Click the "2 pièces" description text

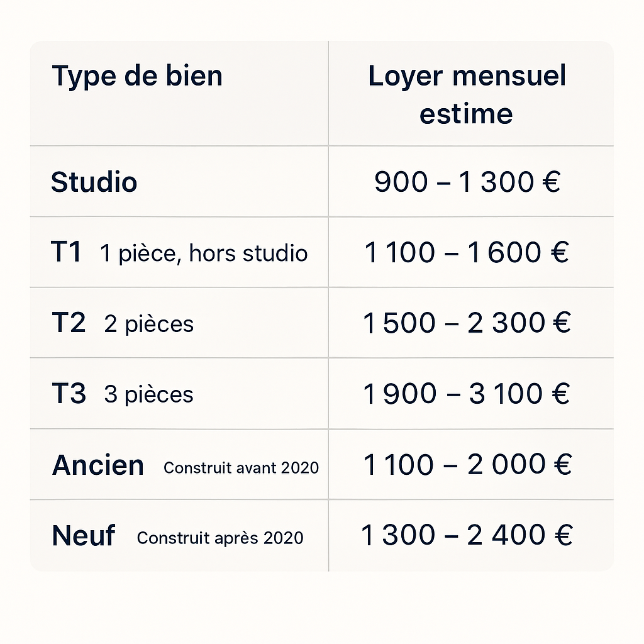click(149, 325)
